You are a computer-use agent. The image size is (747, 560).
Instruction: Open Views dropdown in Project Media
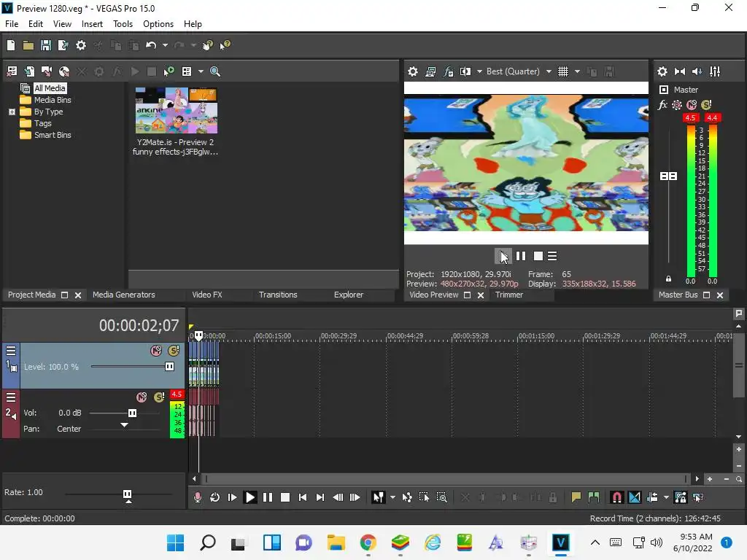[x=201, y=71]
